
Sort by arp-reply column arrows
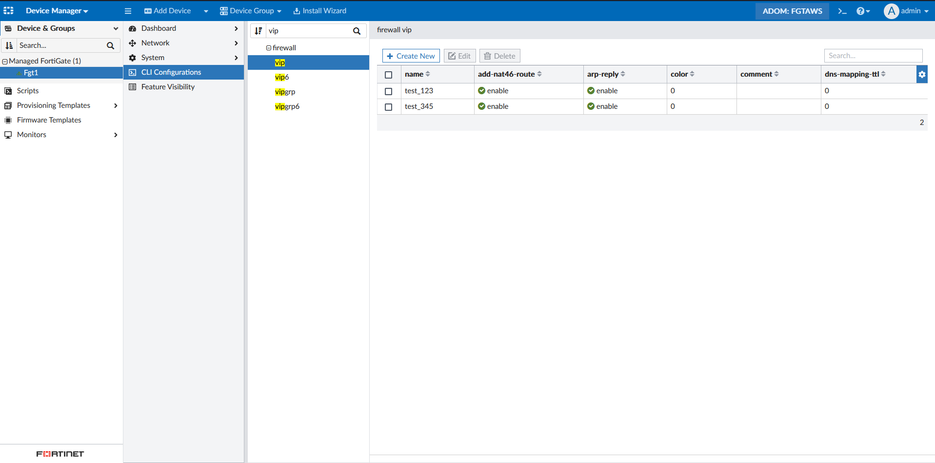click(x=623, y=75)
